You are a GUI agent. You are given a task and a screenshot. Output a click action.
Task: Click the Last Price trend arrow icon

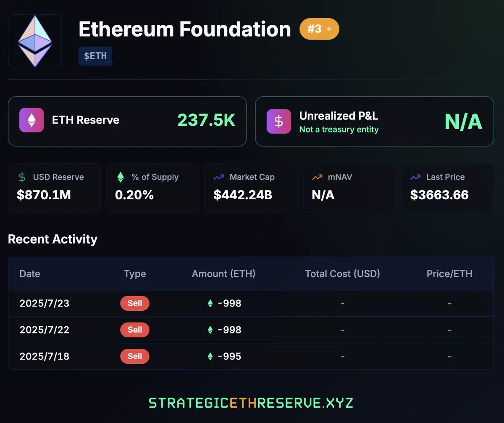tap(415, 177)
